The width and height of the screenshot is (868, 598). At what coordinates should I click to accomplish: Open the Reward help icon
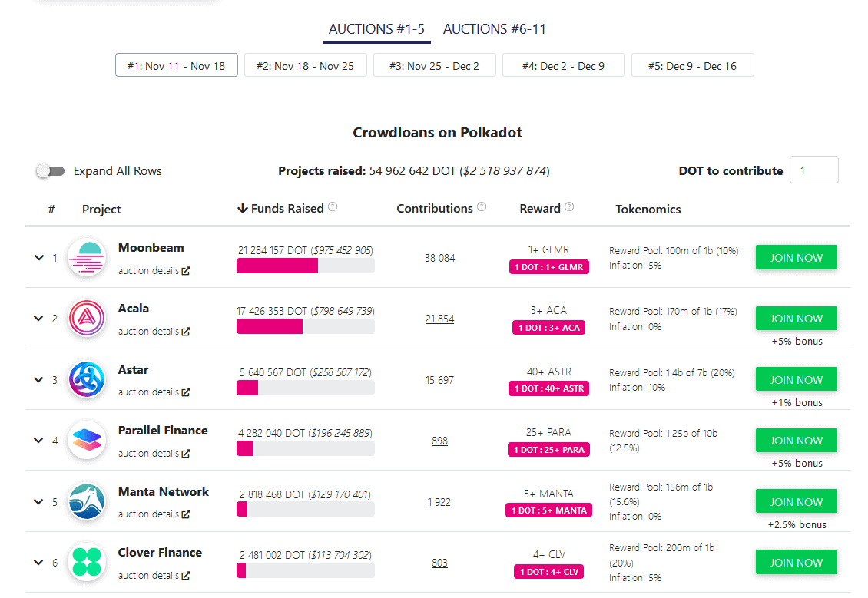pyautogui.click(x=569, y=207)
